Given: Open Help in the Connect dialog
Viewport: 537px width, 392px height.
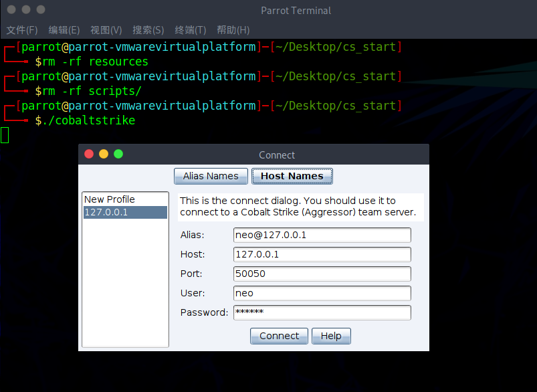Looking at the screenshot, I should [x=331, y=336].
